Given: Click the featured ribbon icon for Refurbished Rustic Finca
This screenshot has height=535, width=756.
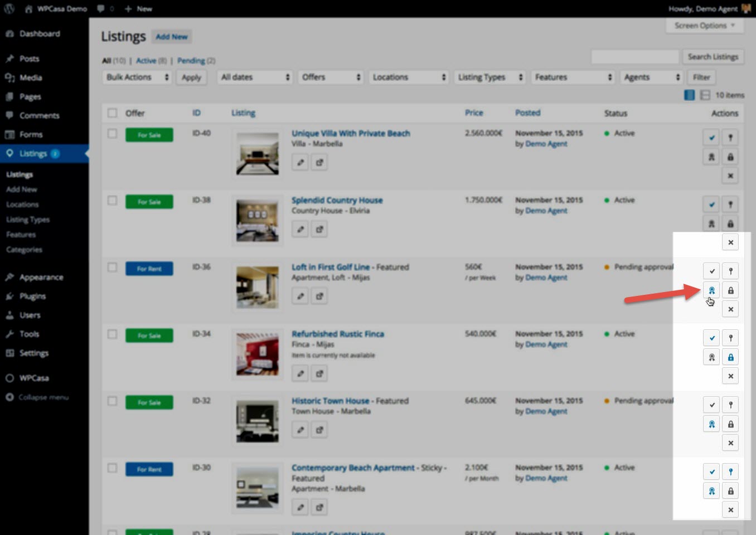Looking at the screenshot, I should click(x=711, y=357).
